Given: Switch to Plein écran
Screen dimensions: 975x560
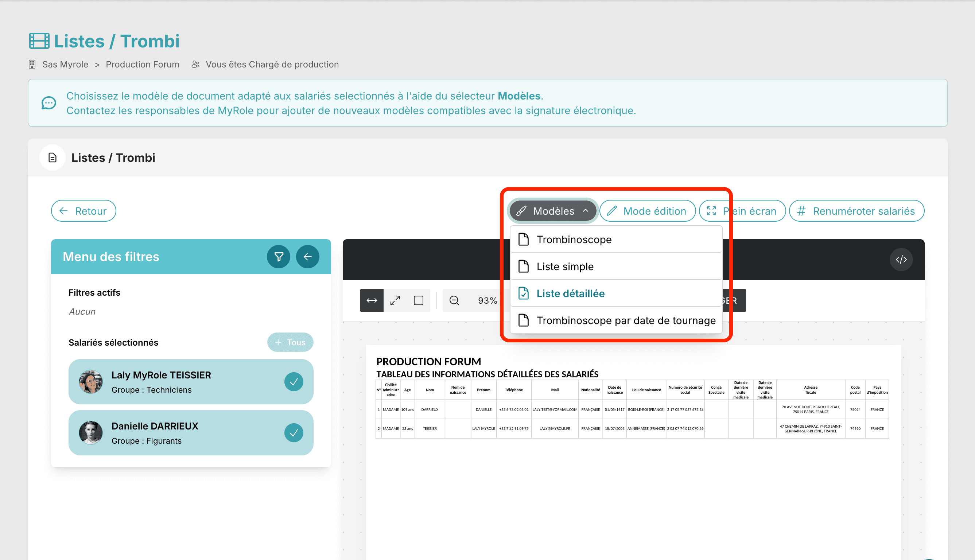Looking at the screenshot, I should pyautogui.click(x=742, y=211).
